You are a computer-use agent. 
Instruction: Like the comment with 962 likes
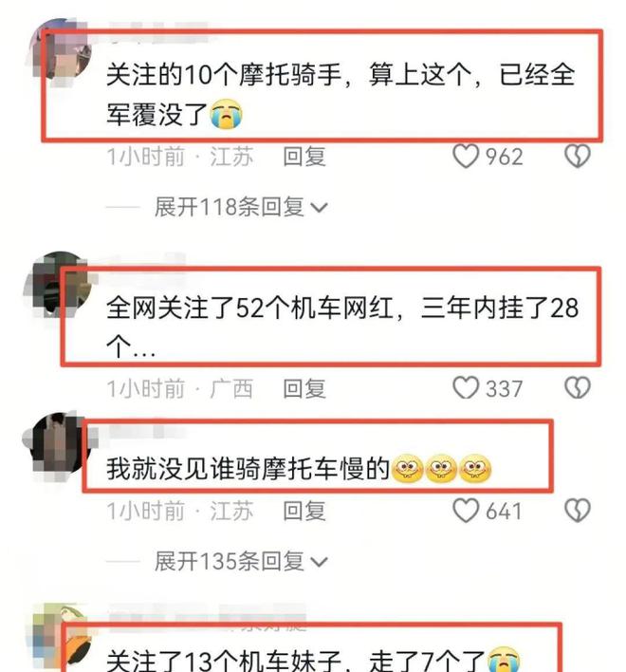[x=466, y=156]
